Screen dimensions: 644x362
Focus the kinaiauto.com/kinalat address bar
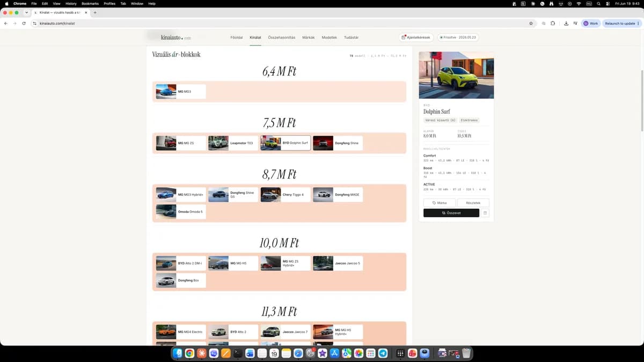pyautogui.click(x=279, y=24)
